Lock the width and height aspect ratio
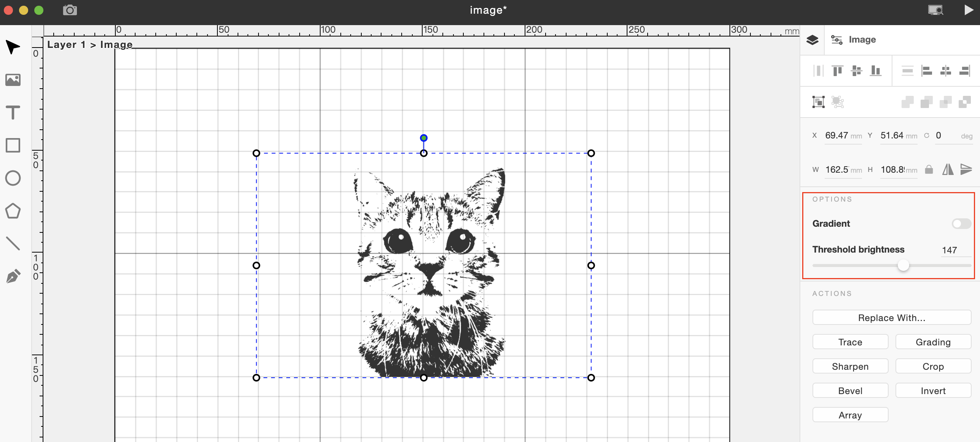The width and height of the screenshot is (980, 442). pos(929,170)
